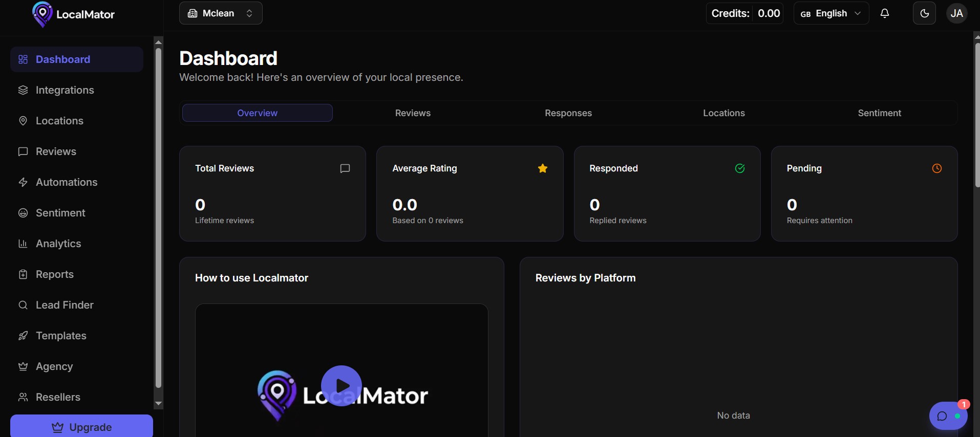This screenshot has width=980, height=437.
Task: Open the English language dropdown
Action: [x=831, y=13]
